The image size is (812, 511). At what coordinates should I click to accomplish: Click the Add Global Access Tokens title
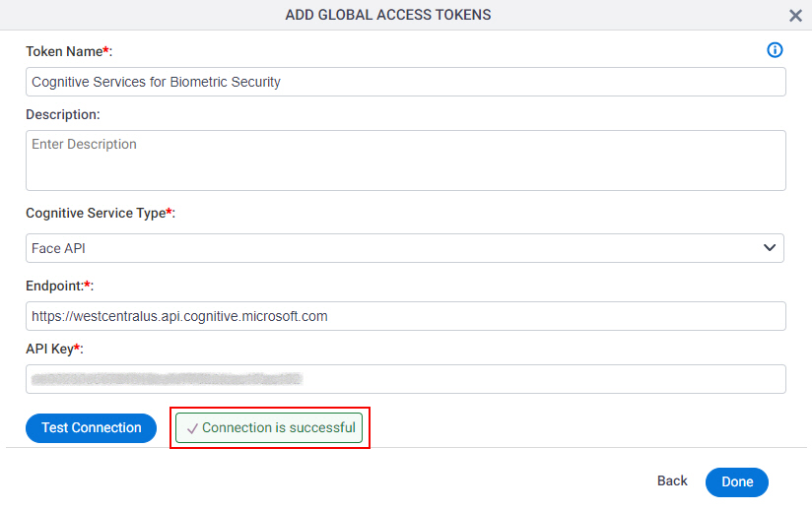point(388,15)
